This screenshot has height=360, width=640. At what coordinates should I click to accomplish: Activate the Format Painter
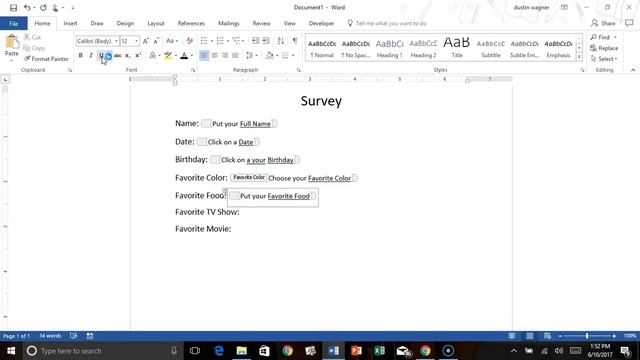coord(46,59)
